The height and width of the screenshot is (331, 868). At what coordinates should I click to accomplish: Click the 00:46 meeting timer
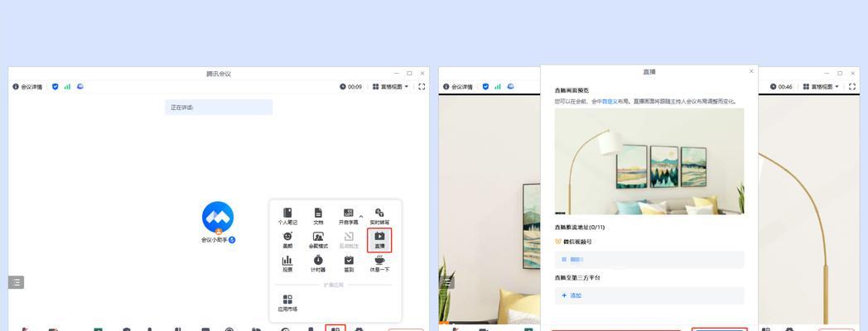click(781, 87)
